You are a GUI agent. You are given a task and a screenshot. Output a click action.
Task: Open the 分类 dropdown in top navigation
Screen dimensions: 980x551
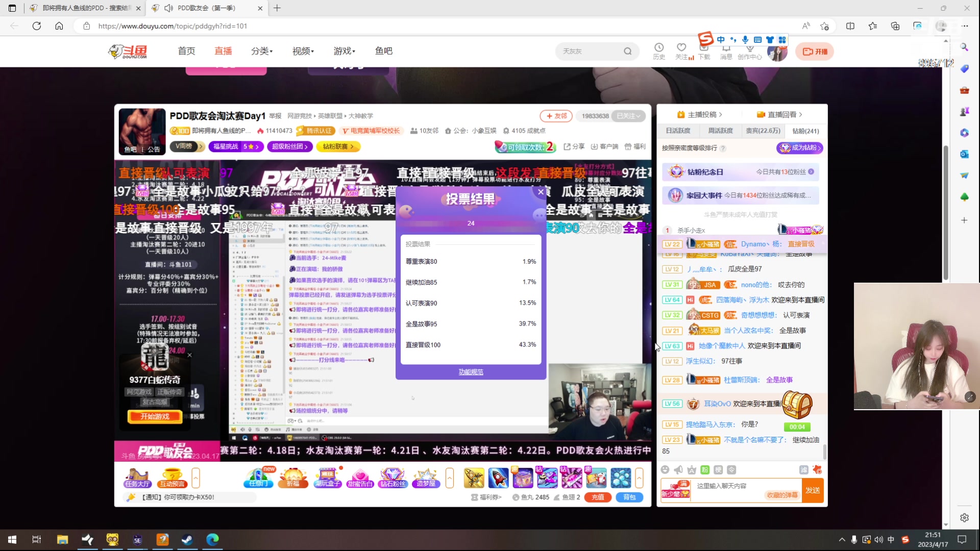[x=261, y=51]
